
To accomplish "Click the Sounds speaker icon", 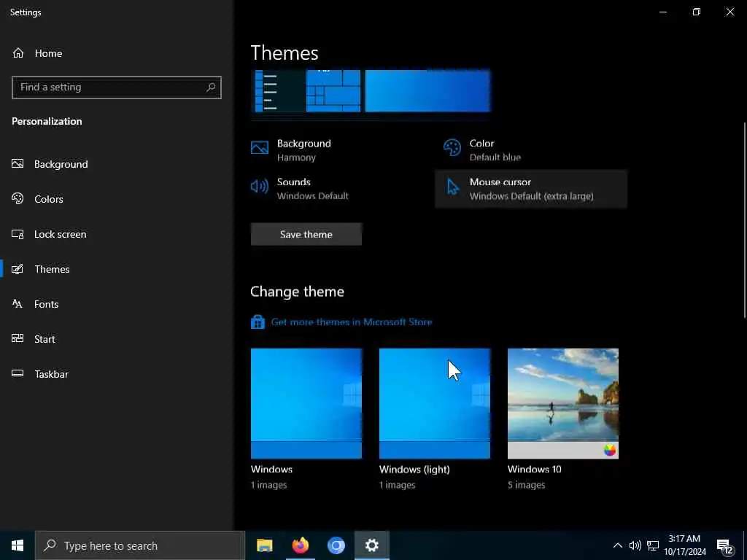I will pyautogui.click(x=260, y=186).
